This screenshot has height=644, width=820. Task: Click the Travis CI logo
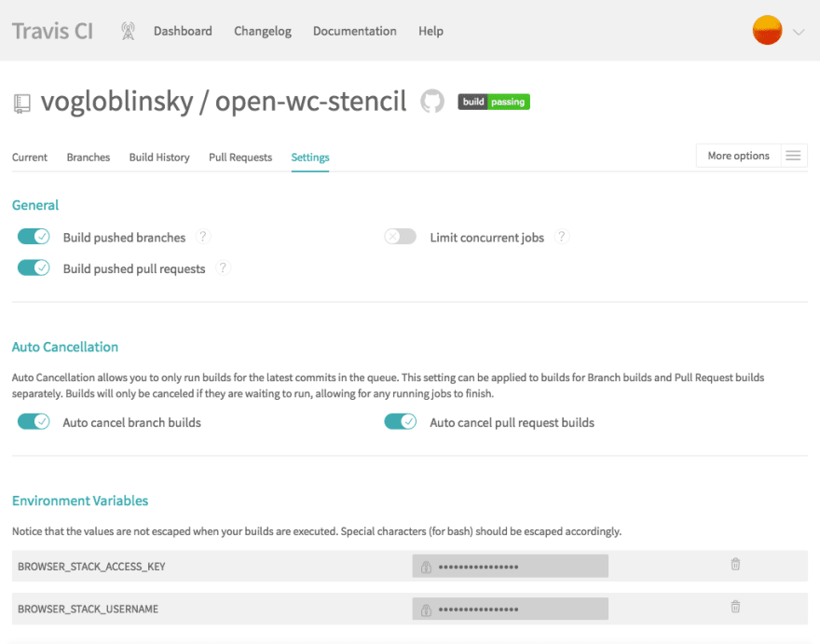[52, 32]
